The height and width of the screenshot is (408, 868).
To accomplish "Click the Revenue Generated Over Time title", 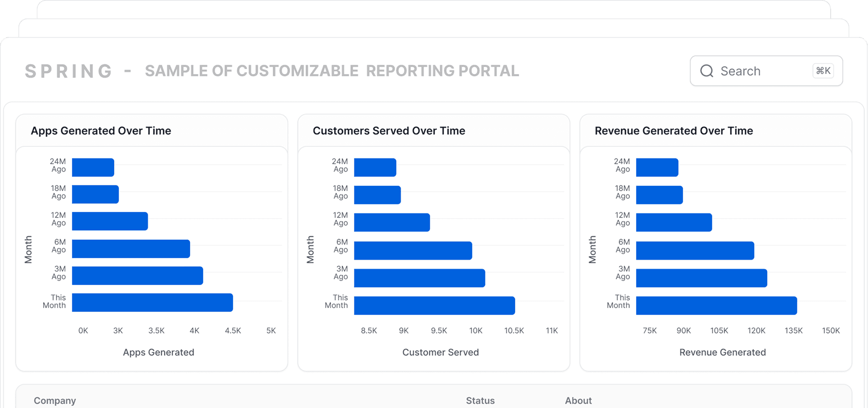I will pos(674,131).
